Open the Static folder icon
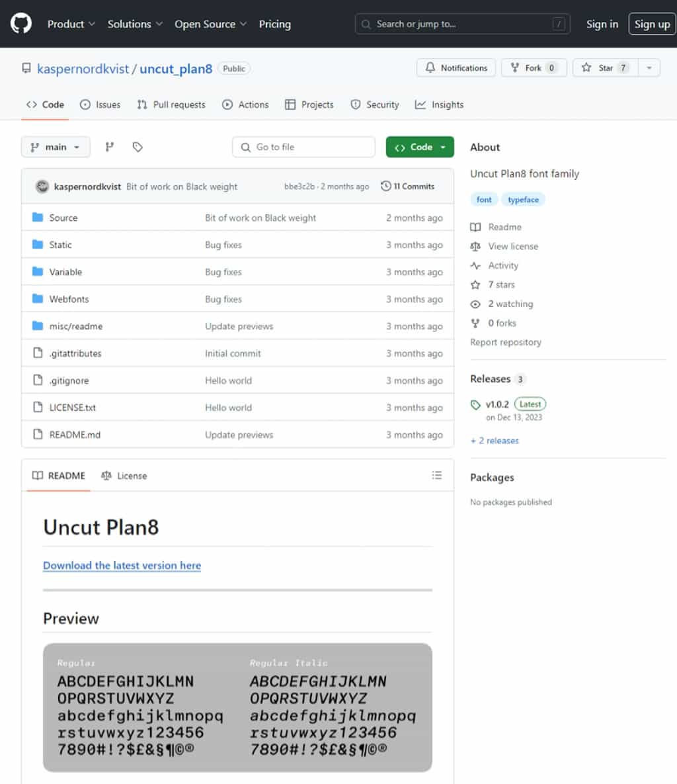This screenshot has width=677, height=784. click(x=38, y=244)
